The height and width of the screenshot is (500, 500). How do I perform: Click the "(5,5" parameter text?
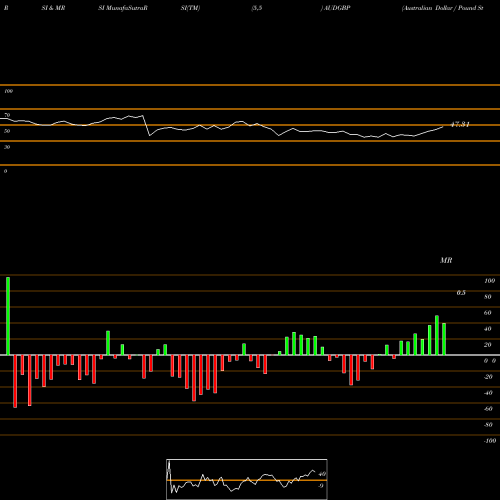point(257,8)
